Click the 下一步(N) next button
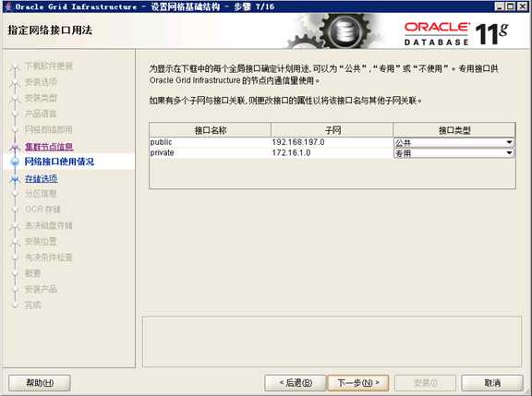The height and width of the screenshot is (396, 532). coord(358,383)
